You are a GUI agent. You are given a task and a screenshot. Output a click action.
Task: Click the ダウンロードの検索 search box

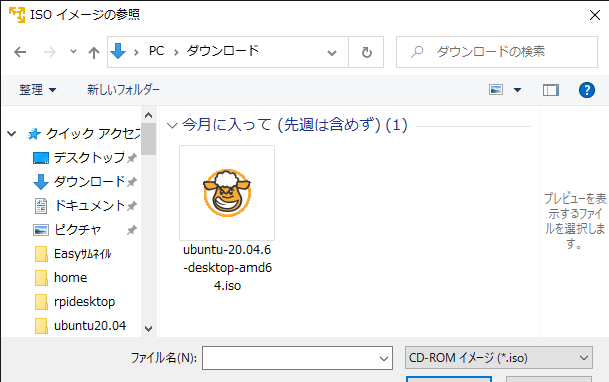pos(497,52)
